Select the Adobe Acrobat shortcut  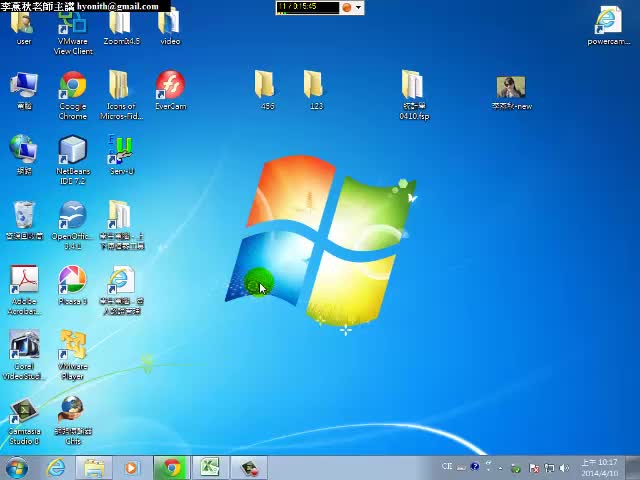[x=24, y=291]
